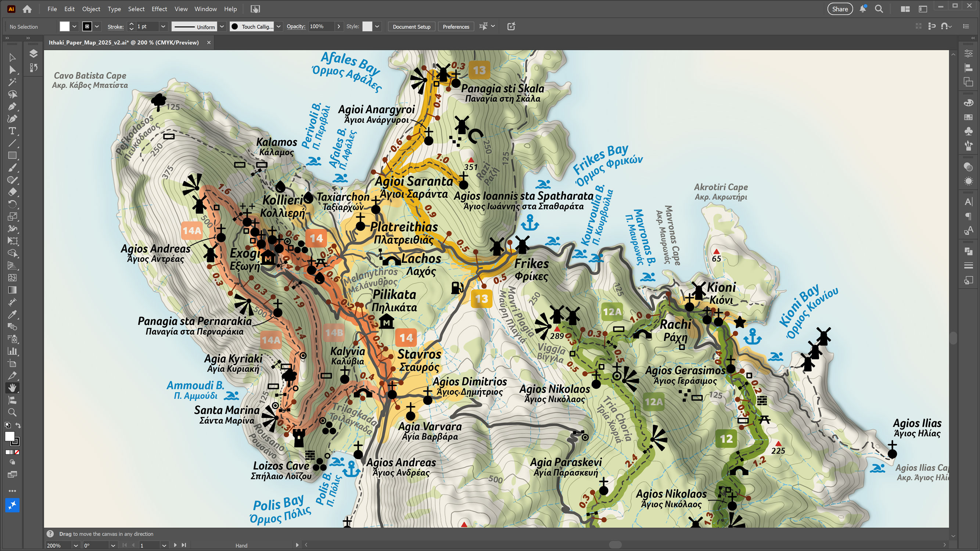Open the Symbols panel (club icon)
This screenshot has width=980, height=551.
[x=968, y=131]
